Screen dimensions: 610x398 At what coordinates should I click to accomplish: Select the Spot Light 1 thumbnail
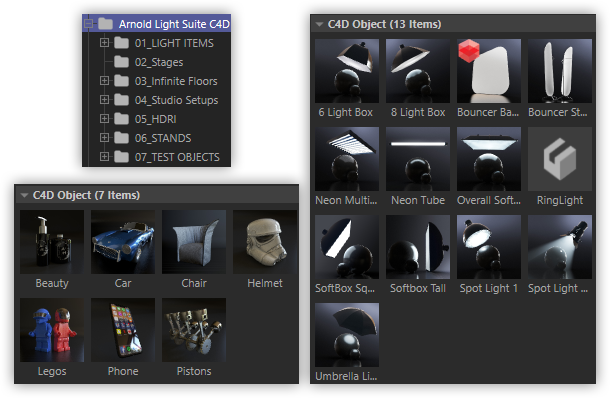[x=489, y=247]
